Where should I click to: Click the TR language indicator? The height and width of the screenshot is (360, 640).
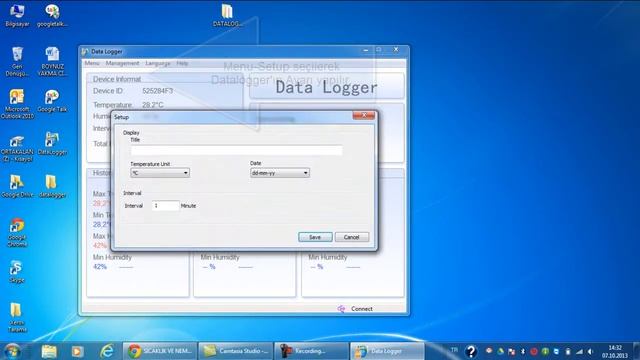click(454, 350)
